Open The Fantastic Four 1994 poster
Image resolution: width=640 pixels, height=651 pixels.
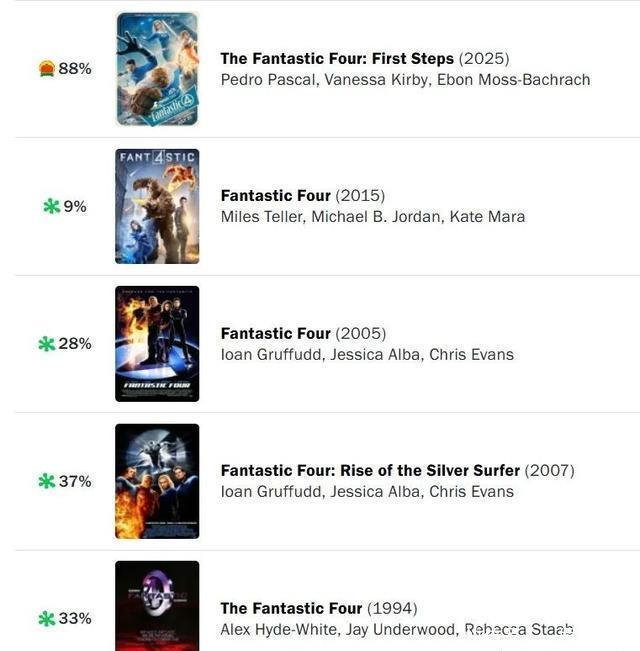[x=157, y=606]
